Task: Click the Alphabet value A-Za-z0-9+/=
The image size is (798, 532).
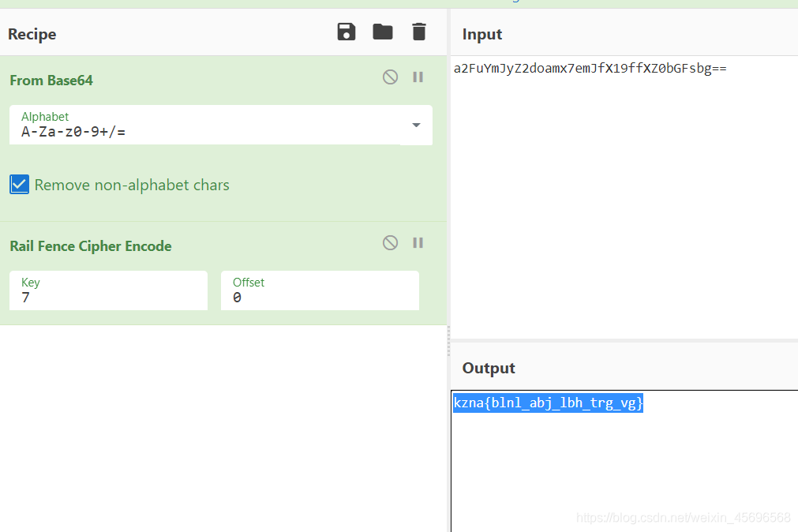Action: [73, 132]
